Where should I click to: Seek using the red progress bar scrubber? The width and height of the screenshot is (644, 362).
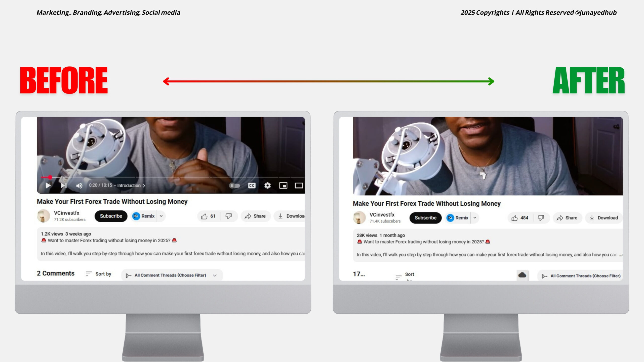pyautogui.click(x=50, y=177)
